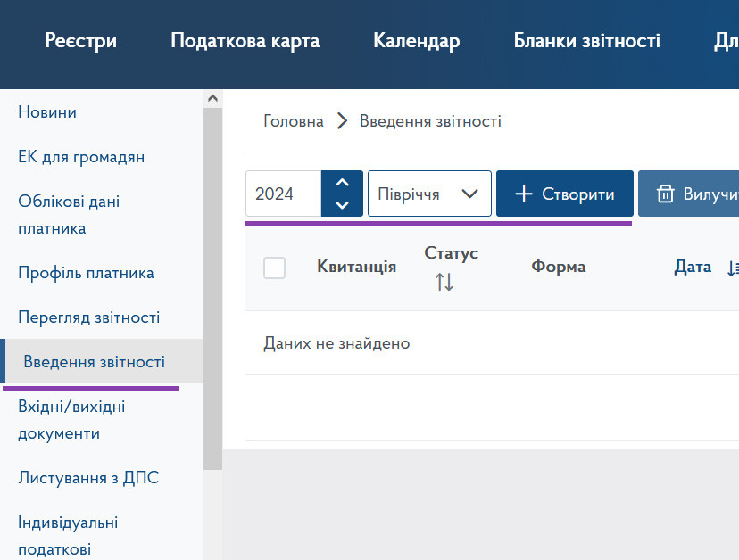Open Листування з ДПС in sidebar

(x=88, y=478)
